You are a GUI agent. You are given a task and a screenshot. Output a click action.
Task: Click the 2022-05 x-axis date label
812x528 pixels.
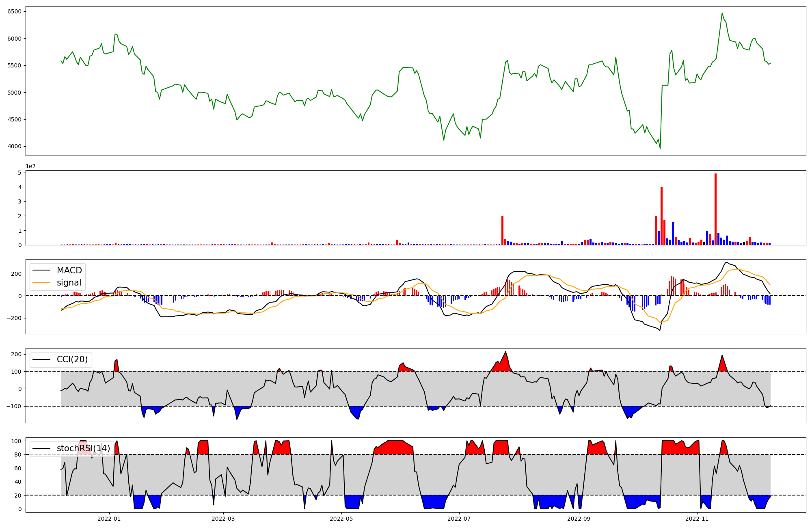pos(341,519)
